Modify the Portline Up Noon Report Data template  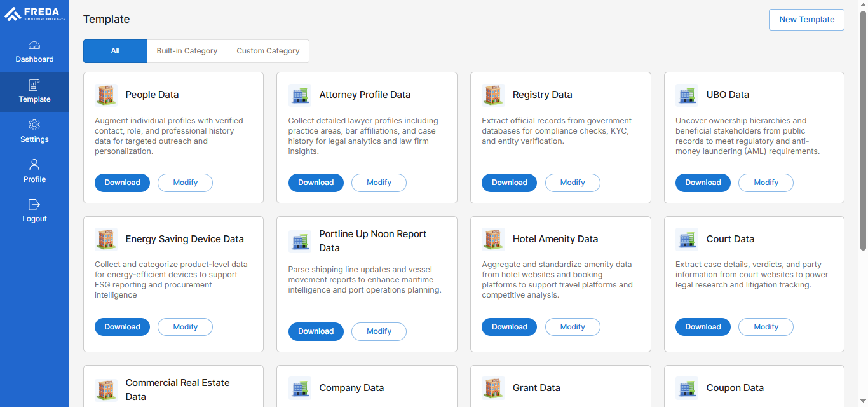tap(379, 331)
